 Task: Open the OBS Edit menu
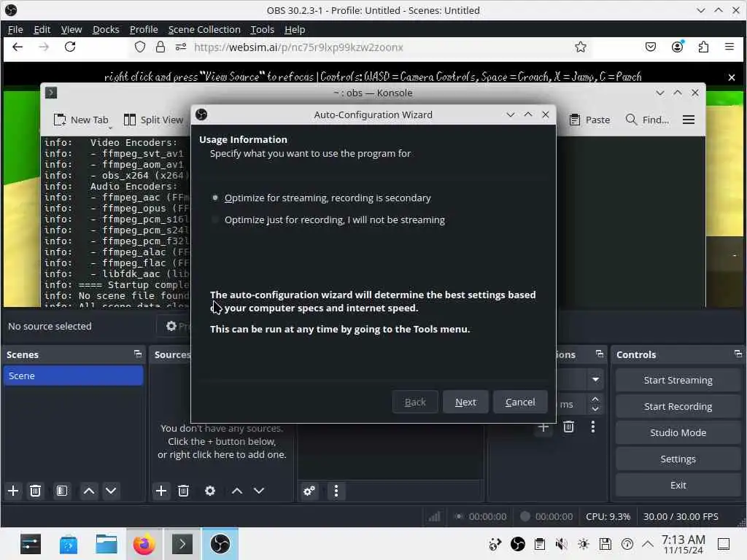click(x=42, y=29)
